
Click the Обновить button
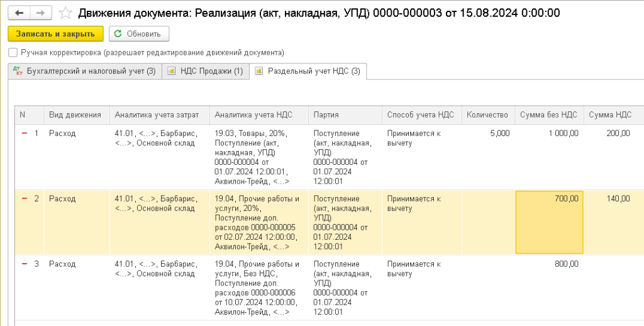[x=139, y=34]
